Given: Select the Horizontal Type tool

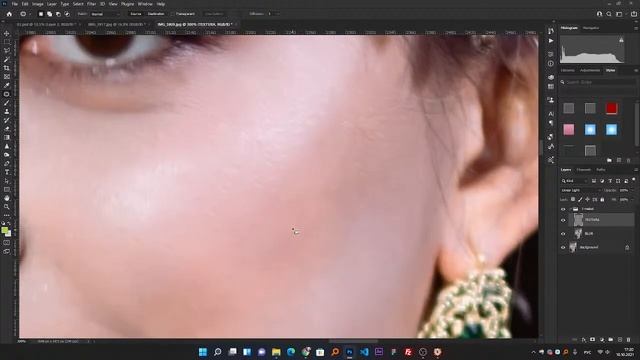Looking at the screenshot, I should [7, 172].
